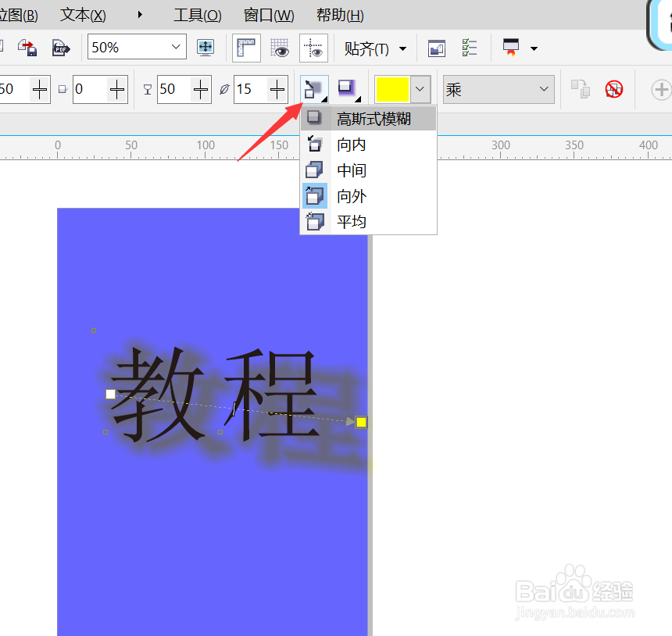Click the plus stepper beside opacity 50
Viewport: 672px width, 636px height.
[x=201, y=89]
